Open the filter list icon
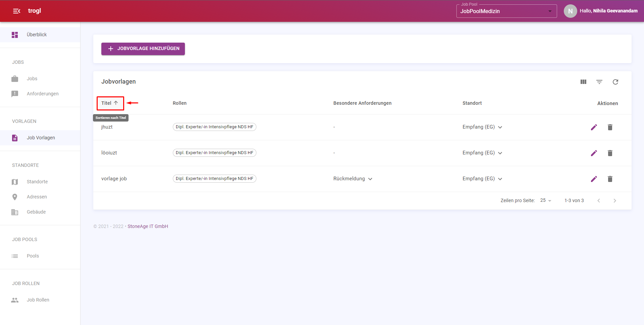Viewport: 644px width, 325px height. coord(599,82)
